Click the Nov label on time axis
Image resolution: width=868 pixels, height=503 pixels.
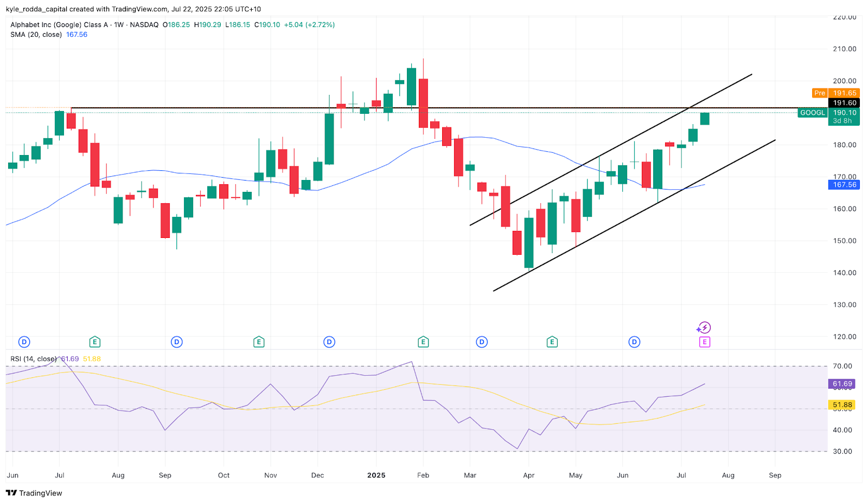[x=270, y=475]
